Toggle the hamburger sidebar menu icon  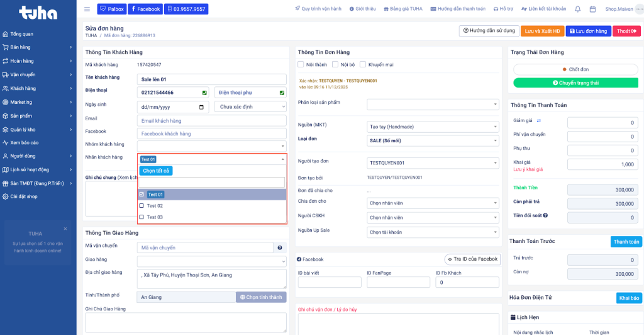(87, 9)
